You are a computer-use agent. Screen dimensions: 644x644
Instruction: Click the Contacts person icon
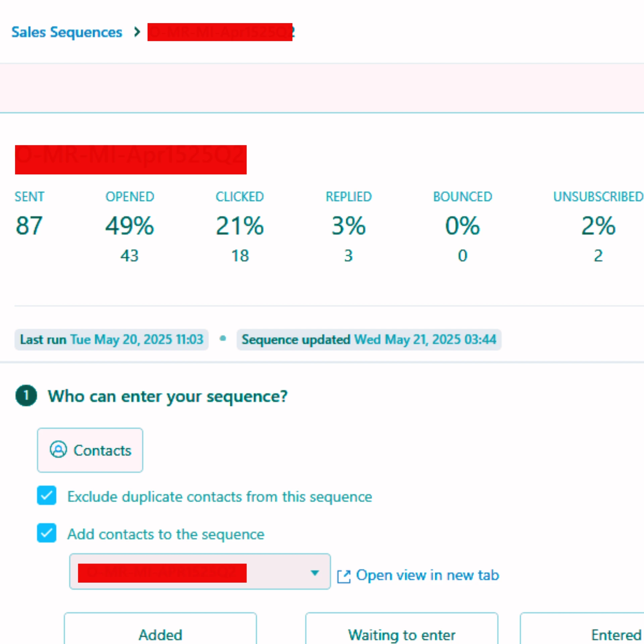[58, 449]
